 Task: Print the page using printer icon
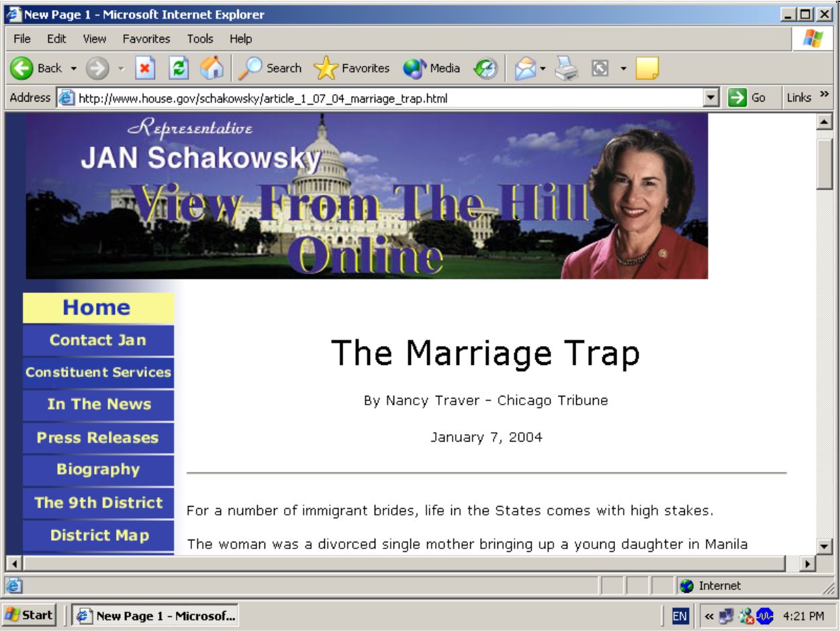click(x=567, y=68)
